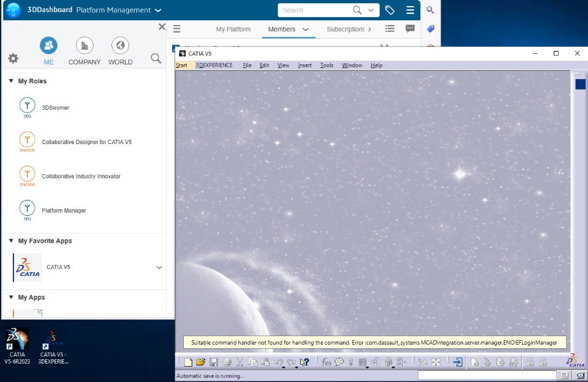Click the Open file folder icon

point(201,362)
